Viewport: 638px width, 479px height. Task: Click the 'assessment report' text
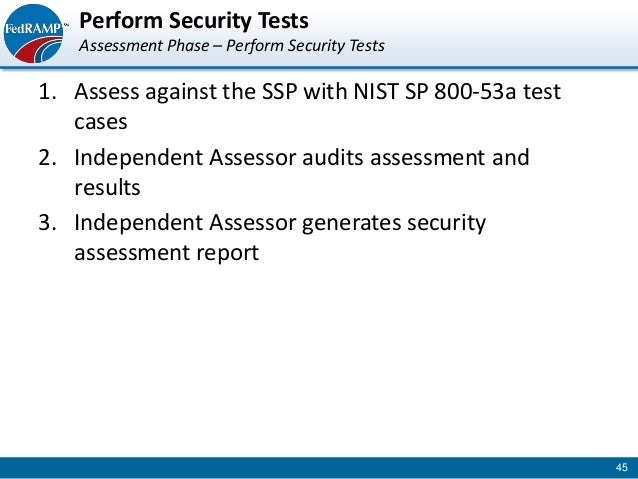point(166,254)
